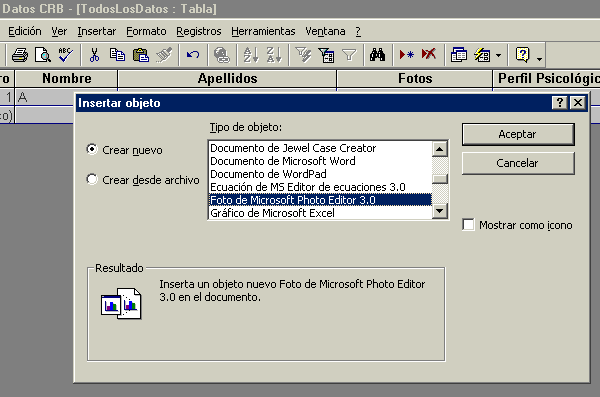
Task: Click the Cut scissors icon
Action: point(94,55)
